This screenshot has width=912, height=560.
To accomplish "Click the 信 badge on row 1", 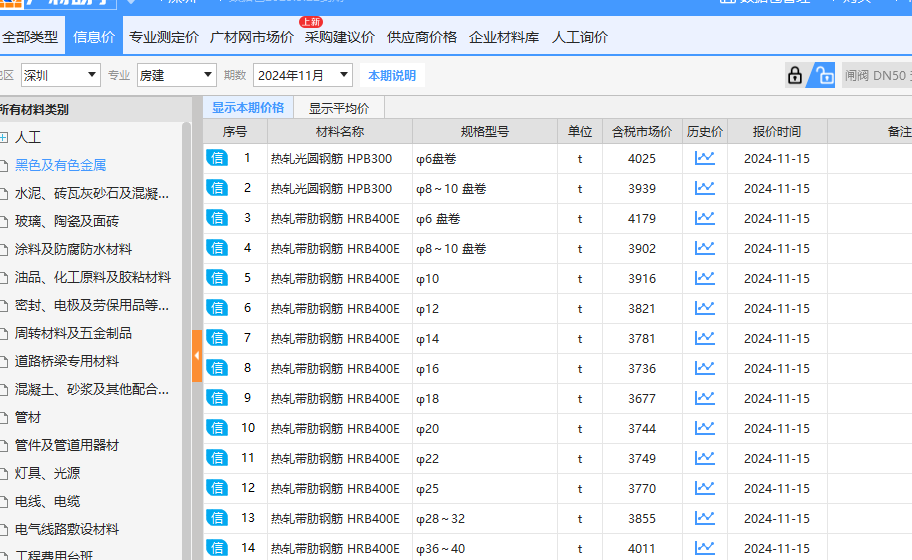I will tap(217, 158).
